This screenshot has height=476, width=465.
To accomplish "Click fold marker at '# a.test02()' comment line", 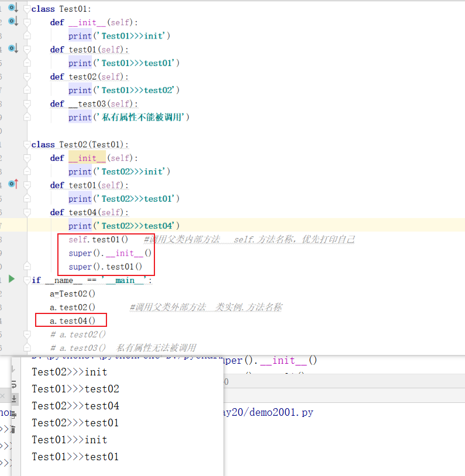I will coord(27,334).
